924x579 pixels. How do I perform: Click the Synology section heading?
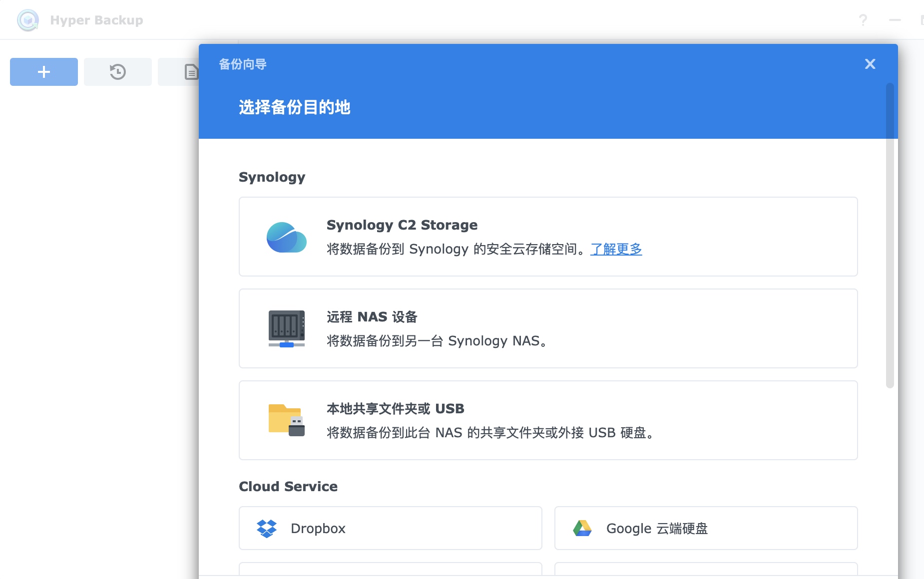[272, 177]
